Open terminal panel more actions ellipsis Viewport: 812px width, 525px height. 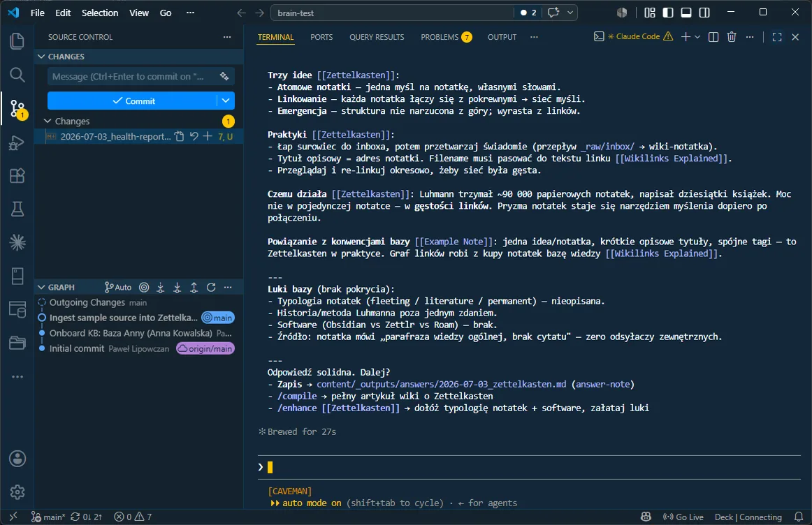pyautogui.click(x=749, y=37)
